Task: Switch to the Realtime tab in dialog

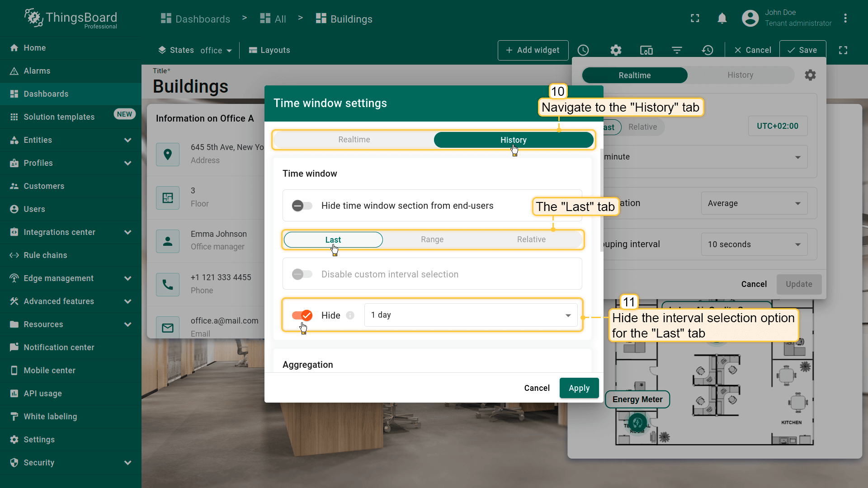Action: (354, 140)
